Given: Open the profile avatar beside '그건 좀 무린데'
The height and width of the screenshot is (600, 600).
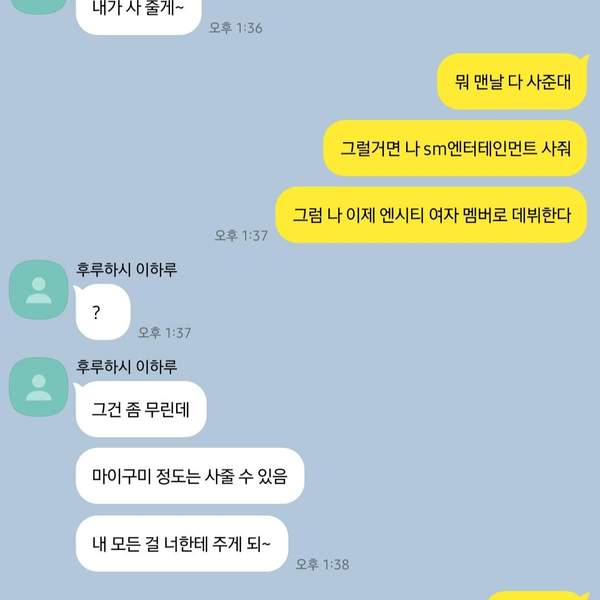Looking at the screenshot, I should 39,387.
